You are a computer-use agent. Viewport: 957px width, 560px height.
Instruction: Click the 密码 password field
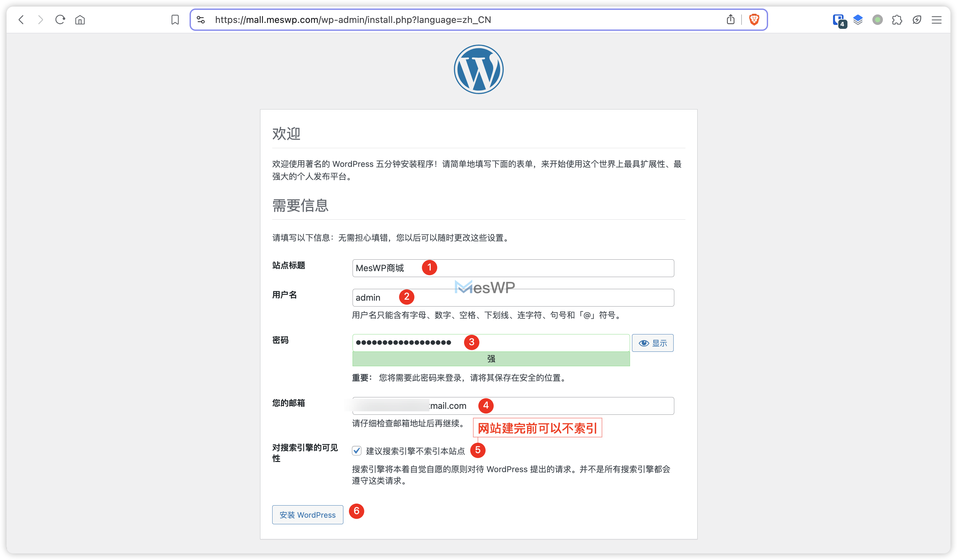[x=491, y=343]
